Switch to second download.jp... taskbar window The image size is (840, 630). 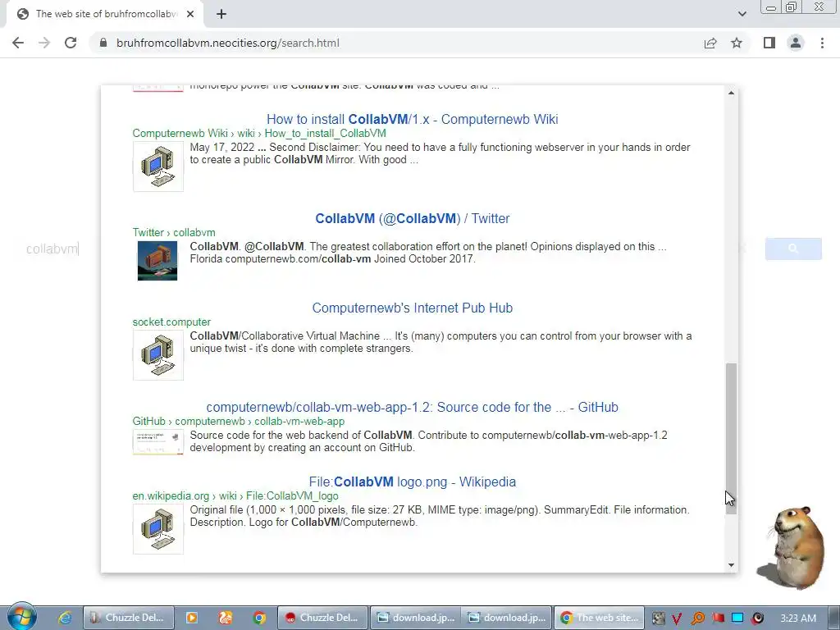point(507,618)
